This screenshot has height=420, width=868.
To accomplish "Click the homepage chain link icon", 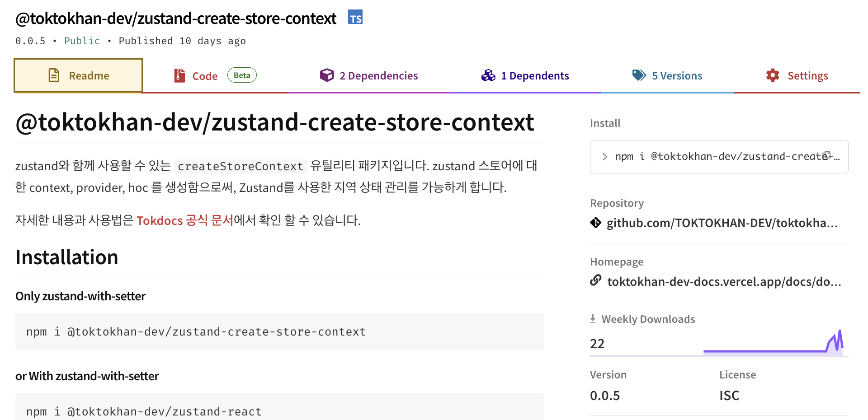I will pyautogui.click(x=596, y=280).
